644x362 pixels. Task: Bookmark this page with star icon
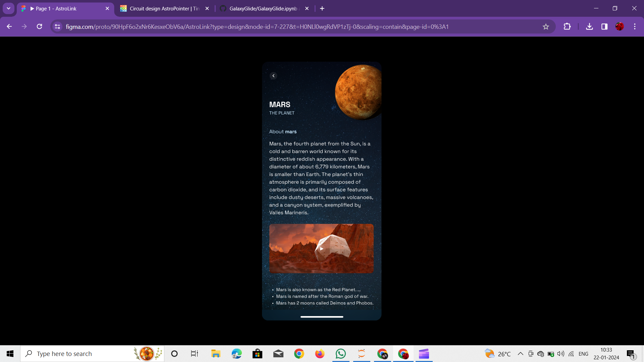(546, 27)
